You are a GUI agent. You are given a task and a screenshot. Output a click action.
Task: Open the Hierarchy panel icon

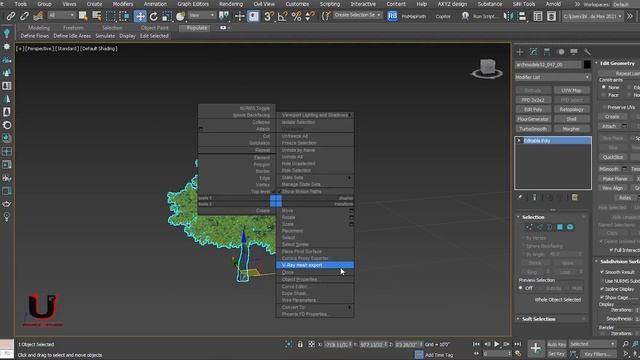(547, 52)
